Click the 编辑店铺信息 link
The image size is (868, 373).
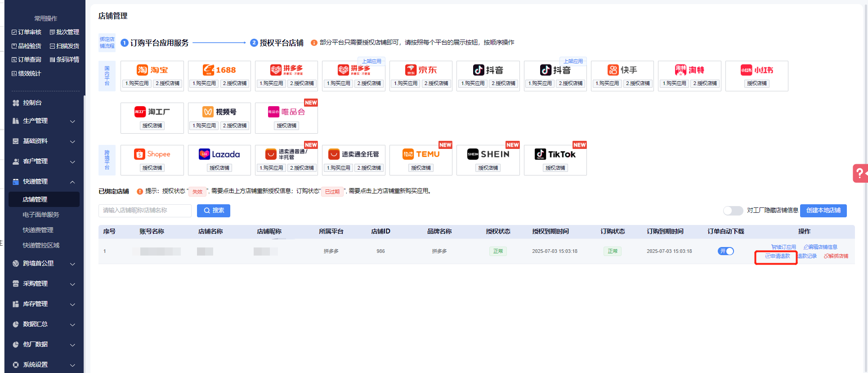[820, 247]
